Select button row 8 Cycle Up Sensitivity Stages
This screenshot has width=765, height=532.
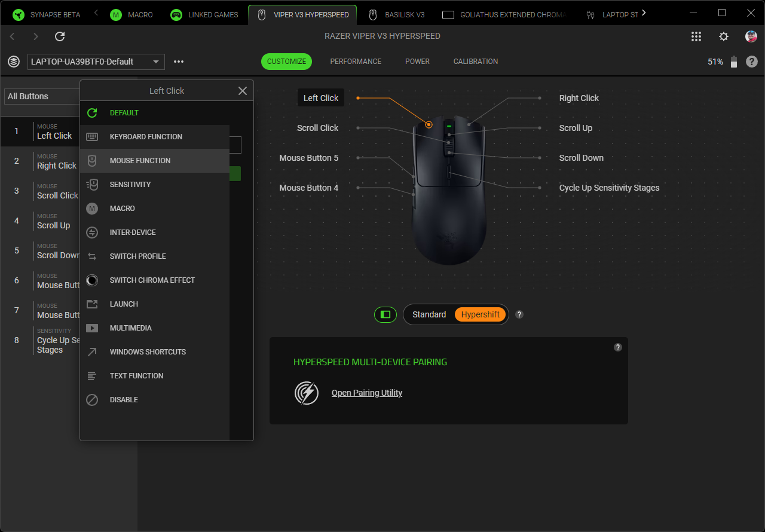[x=40, y=341]
